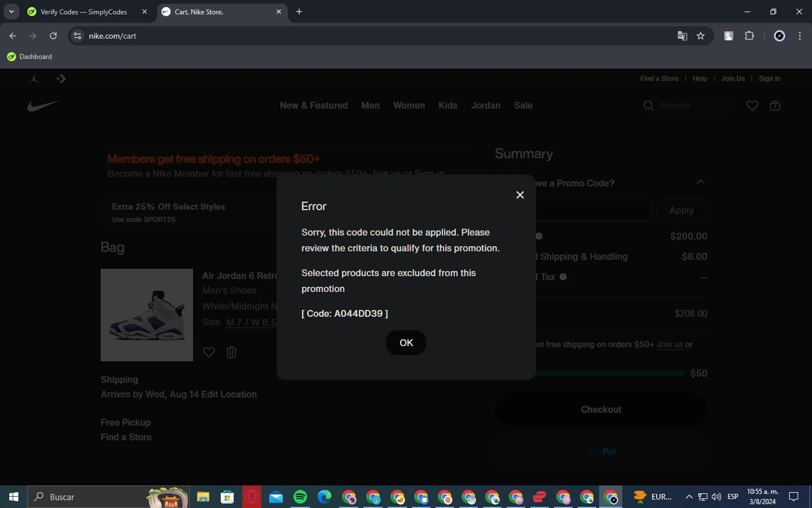Open the Women menu
The height and width of the screenshot is (508, 812).
click(x=409, y=106)
